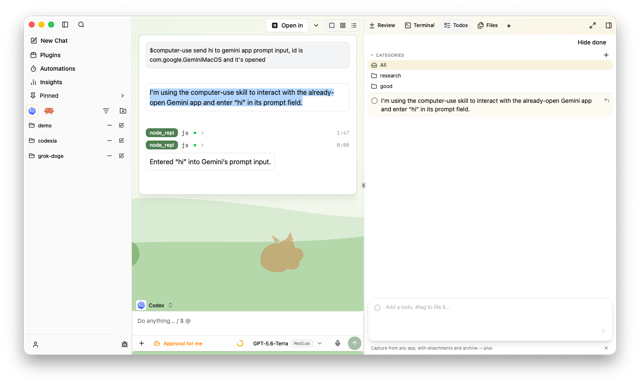640x386 pixels.
Task: Open Automations in the sidebar
Action: (53, 69)
